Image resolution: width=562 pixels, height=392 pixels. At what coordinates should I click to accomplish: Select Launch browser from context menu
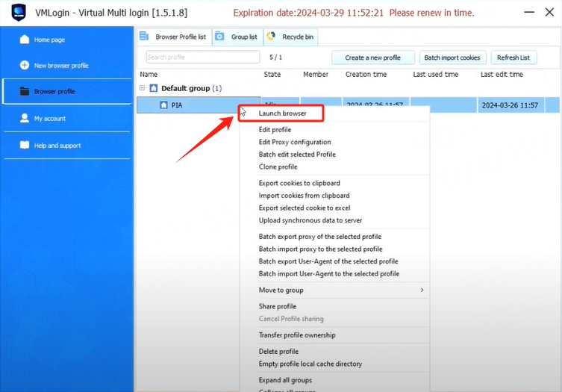click(x=282, y=113)
